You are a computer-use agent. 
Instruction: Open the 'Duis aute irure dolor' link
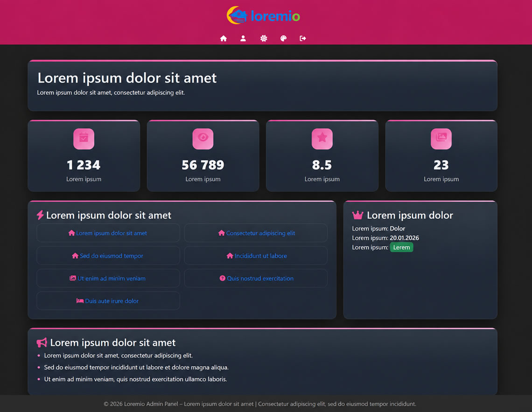pos(108,301)
